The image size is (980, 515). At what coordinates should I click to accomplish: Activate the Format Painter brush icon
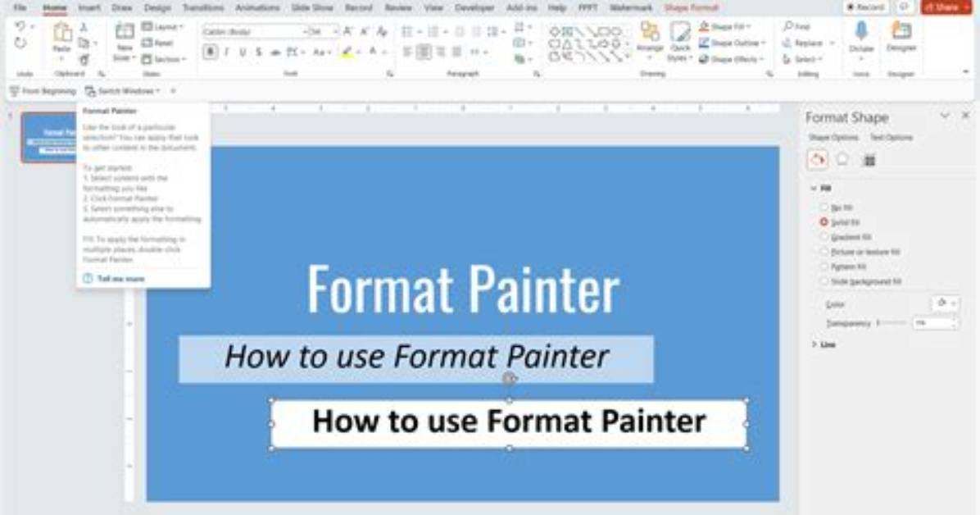[84, 59]
